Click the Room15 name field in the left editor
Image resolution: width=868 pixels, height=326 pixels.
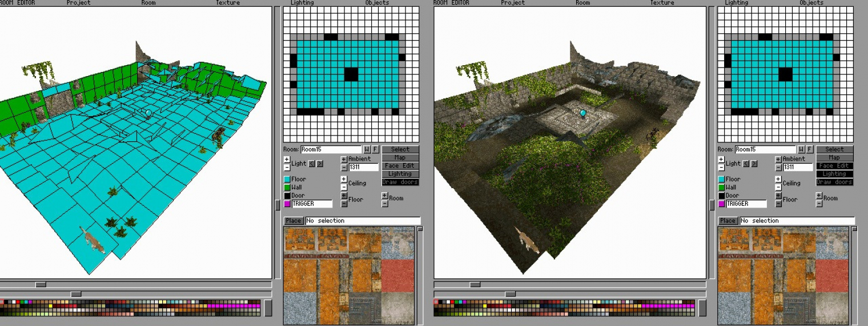pyautogui.click(x=331, y=150)
